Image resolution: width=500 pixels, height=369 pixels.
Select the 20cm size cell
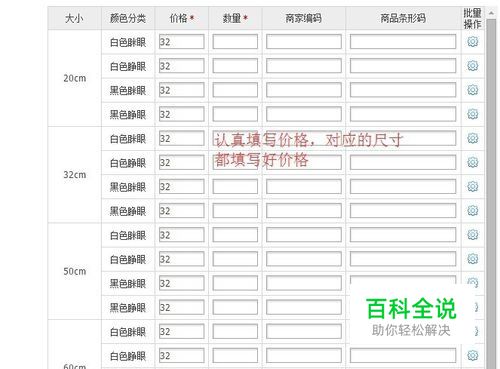pos(75,78)
